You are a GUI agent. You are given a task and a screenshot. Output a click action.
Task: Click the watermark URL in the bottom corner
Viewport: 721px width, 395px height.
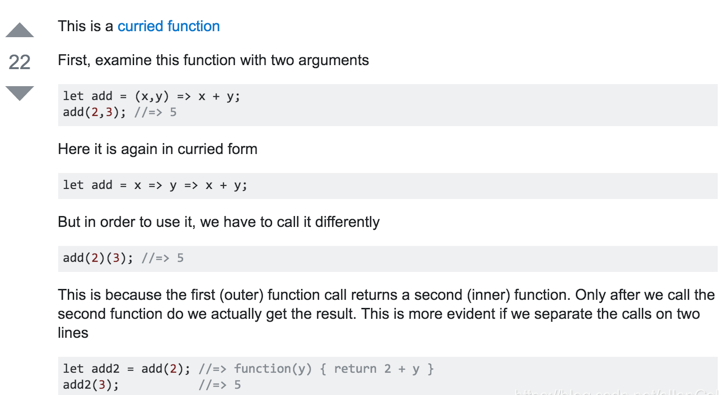(616, 392)
